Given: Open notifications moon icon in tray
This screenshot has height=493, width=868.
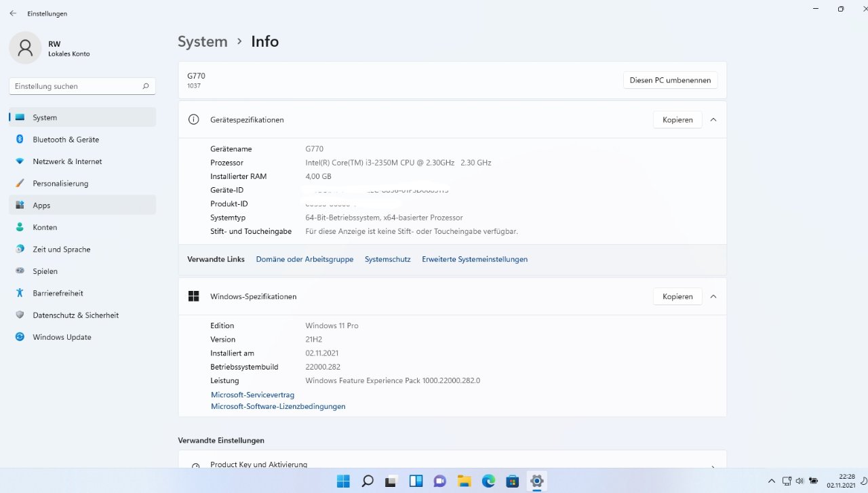Looking at the screenshot, I should 863,481.
